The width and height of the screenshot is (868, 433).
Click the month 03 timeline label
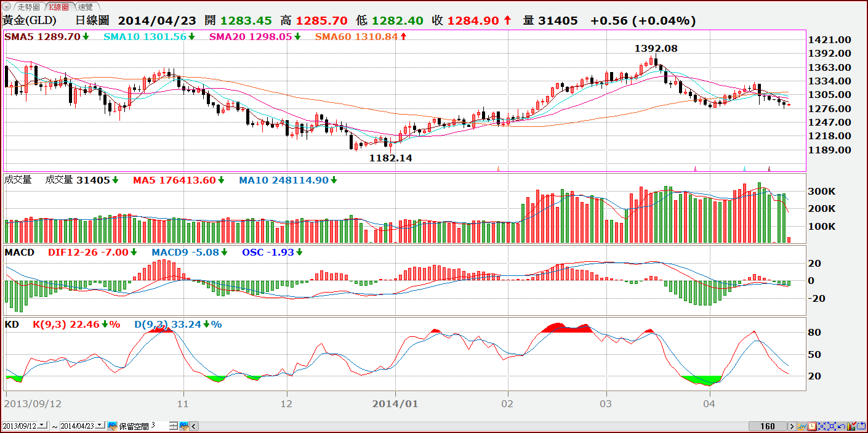[607, 404]
